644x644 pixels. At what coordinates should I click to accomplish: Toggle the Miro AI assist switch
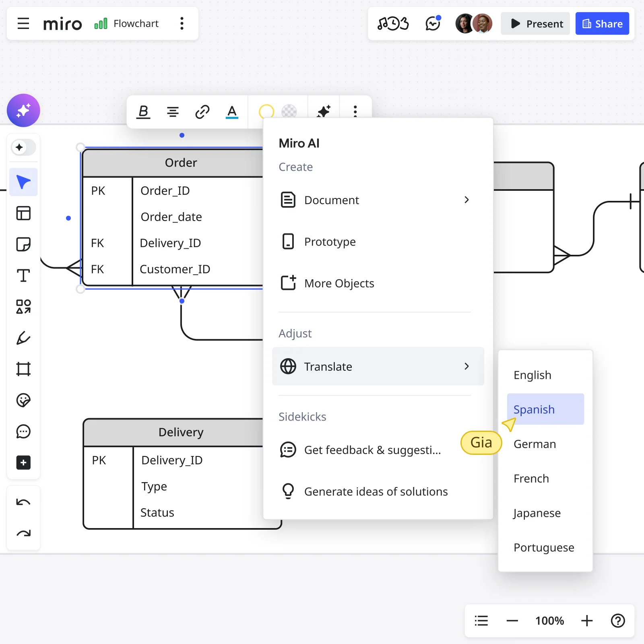[x=23, y=147]
